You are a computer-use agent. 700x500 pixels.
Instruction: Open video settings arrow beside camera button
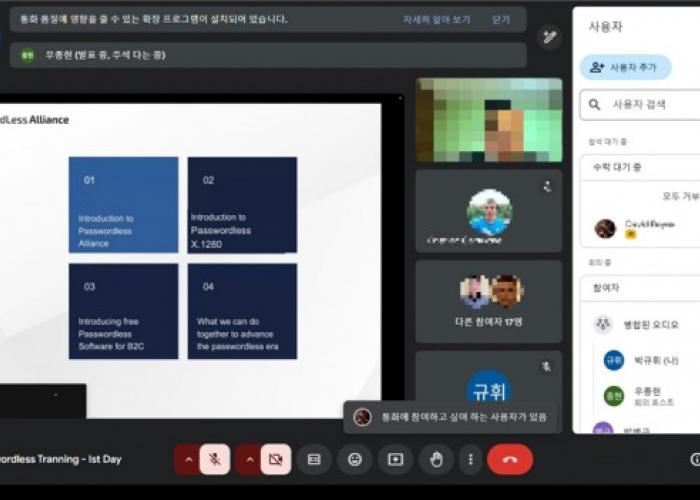(250, 459)
